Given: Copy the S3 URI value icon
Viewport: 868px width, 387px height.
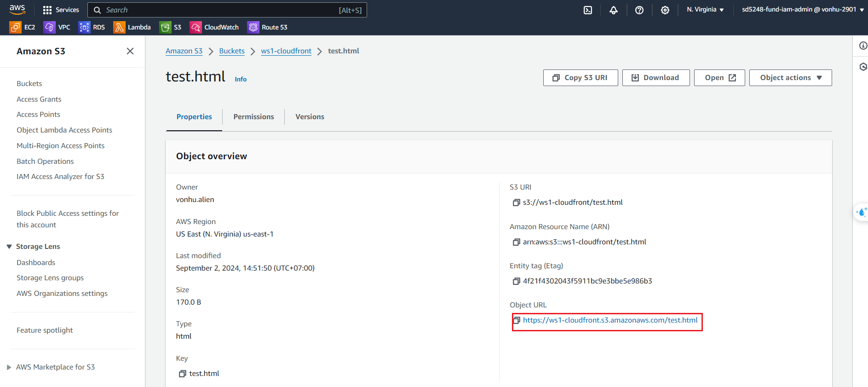Looking at the screenshot, I should [516, 202].
